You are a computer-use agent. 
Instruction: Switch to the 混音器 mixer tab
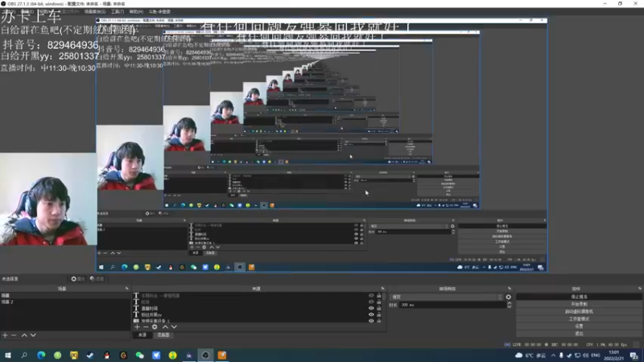(163, 335)
